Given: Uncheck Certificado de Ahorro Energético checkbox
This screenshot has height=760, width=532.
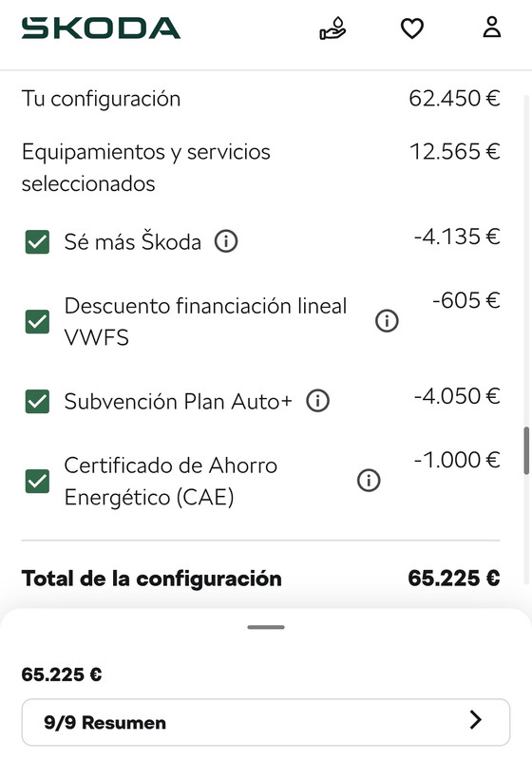Looking at the screenshot, I should (x=37, y=481).
